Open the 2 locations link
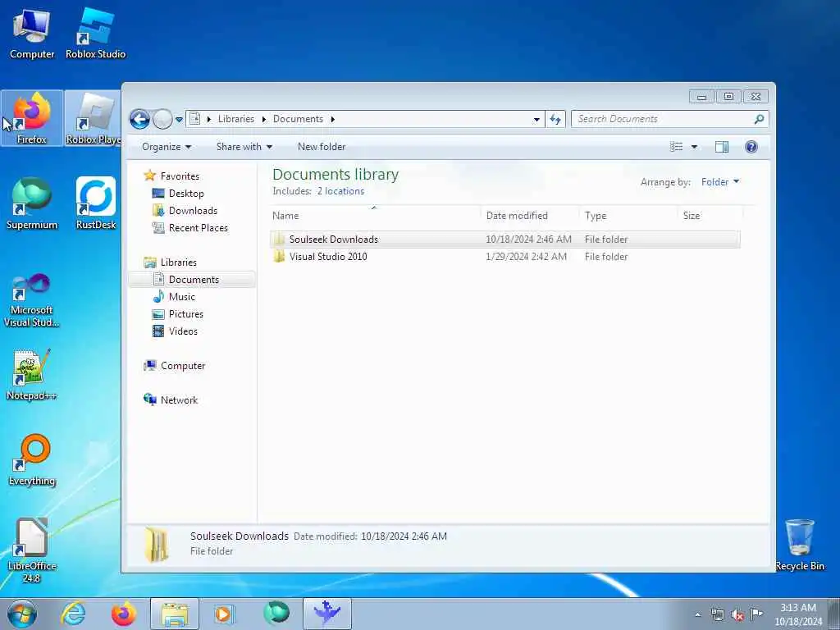Viewport: 840px width, 630px height. point(340,191)
